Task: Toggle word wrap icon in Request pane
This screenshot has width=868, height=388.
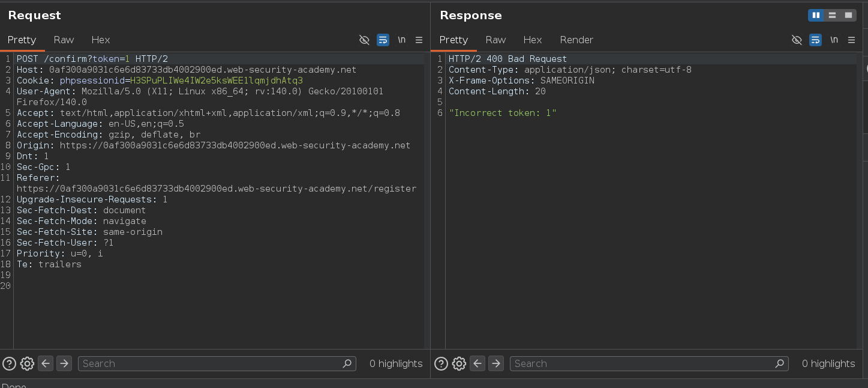Action: (x=383, y=40)
